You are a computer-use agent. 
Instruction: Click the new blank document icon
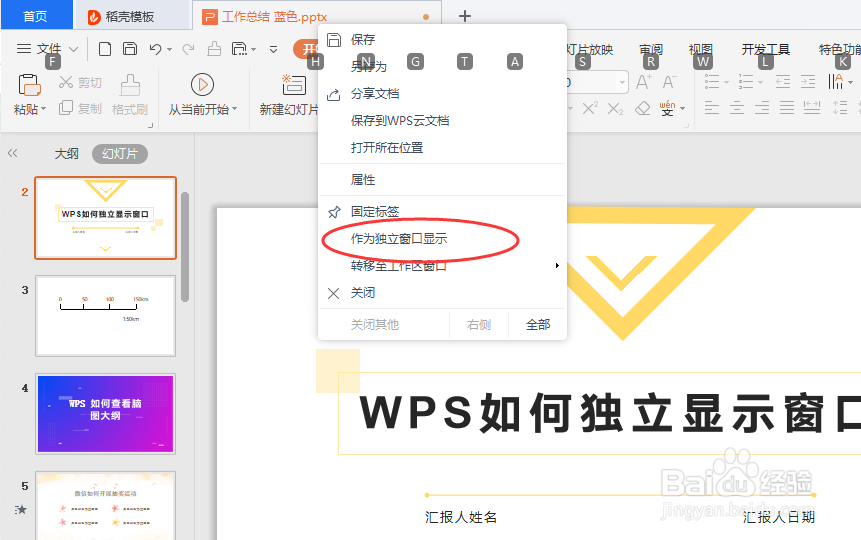coord(105,49)
